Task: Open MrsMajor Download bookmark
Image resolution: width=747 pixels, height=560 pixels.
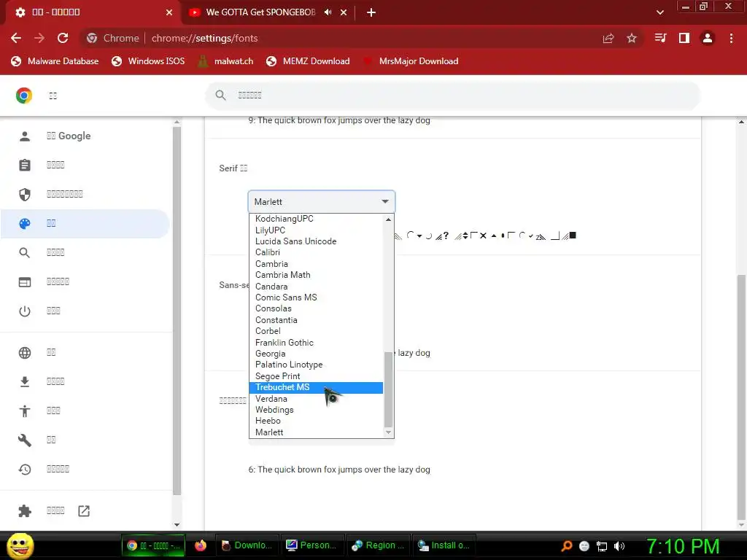Action: (x=410, y=61)
